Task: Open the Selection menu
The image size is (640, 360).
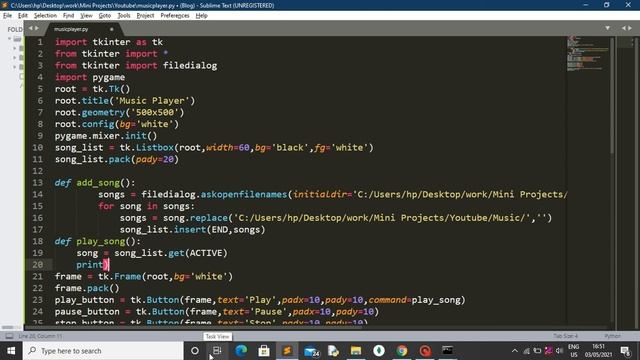Action: (x=45, y=16)
